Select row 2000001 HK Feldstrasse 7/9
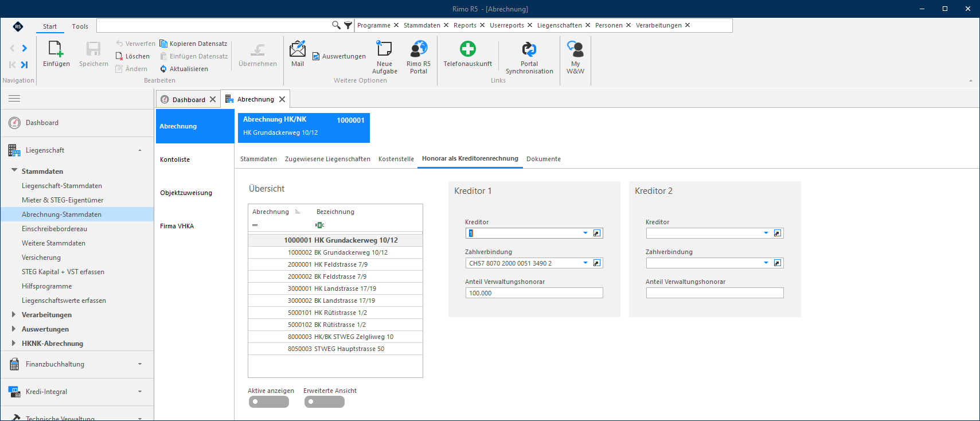Viewport: 980px width, 421px height. pos(335,264)
